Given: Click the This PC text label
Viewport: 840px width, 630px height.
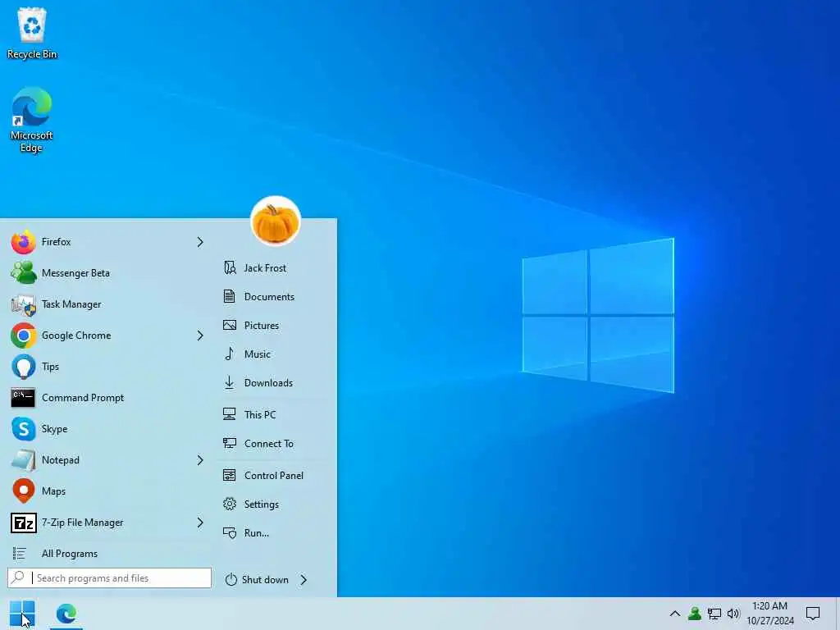Looking at the screenshot, I should (260, 414).
